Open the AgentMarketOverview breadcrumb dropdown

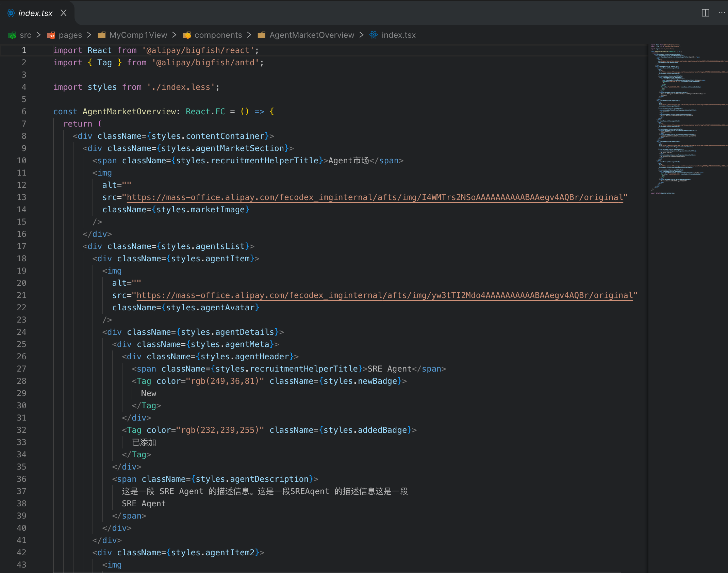pyautogui.click(x=312, y=35)
